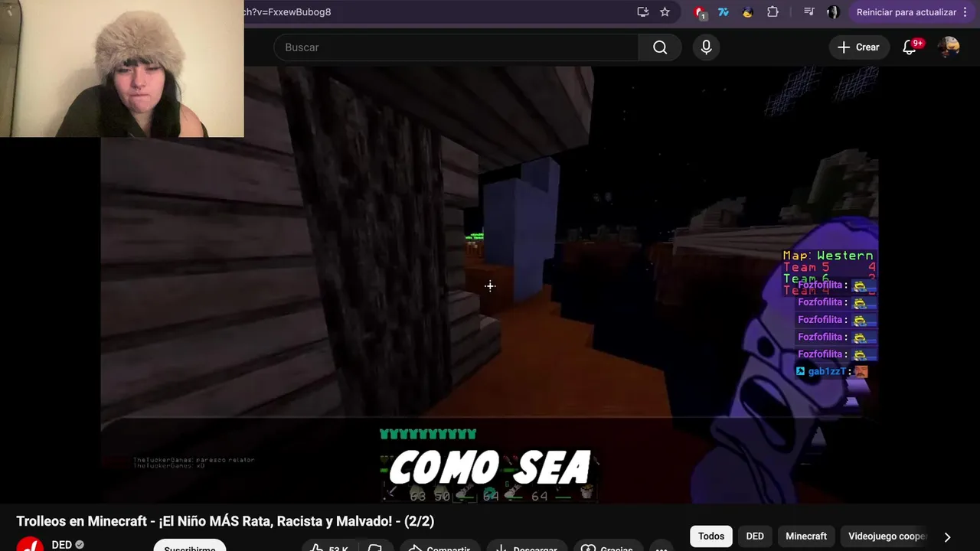The height and width of the screenshot is (551, 980).
Task: Open the red extension with badge 1
Action: (699, 12)
